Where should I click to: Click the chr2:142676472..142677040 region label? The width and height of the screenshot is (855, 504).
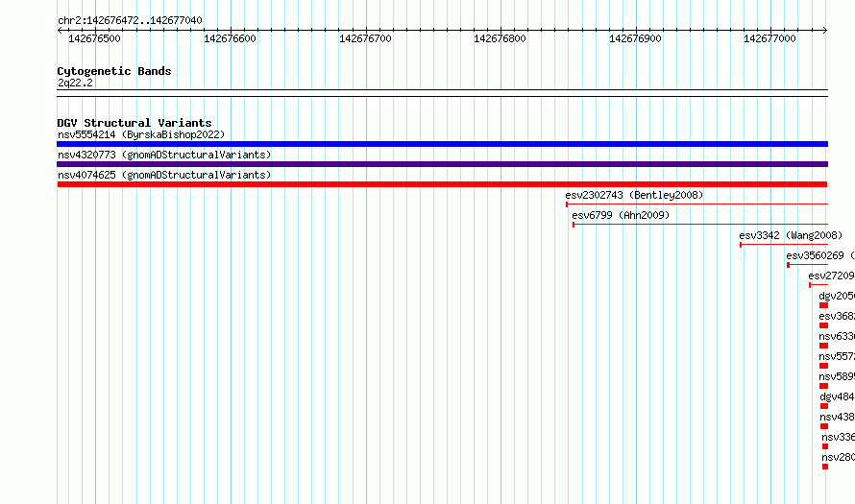pos(130,20)
